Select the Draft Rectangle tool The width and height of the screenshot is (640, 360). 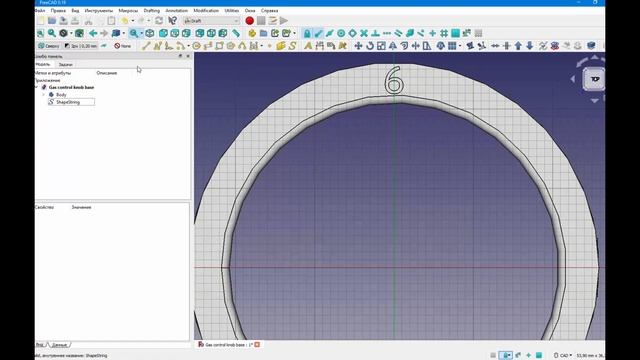click(219, 46)
